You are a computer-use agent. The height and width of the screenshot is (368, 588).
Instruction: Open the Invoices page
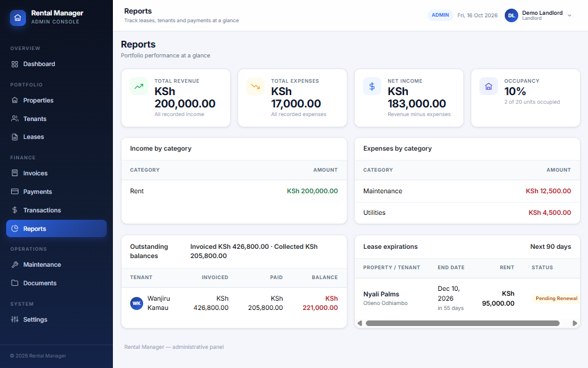(56, 173)
